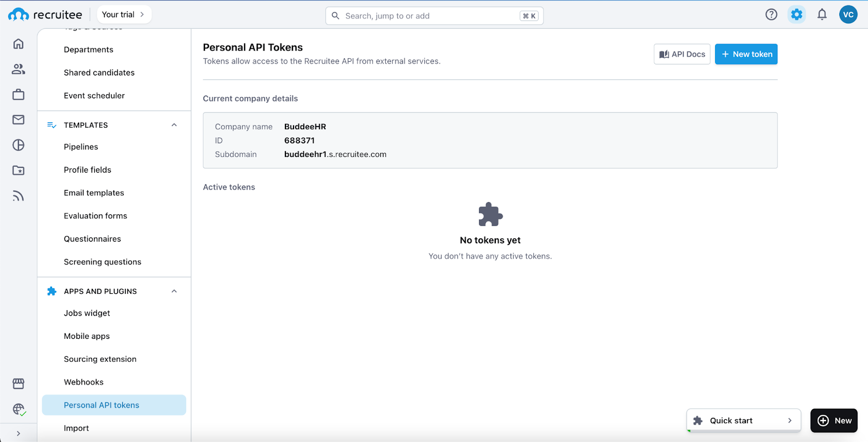Click the company ID 688371

299,140
